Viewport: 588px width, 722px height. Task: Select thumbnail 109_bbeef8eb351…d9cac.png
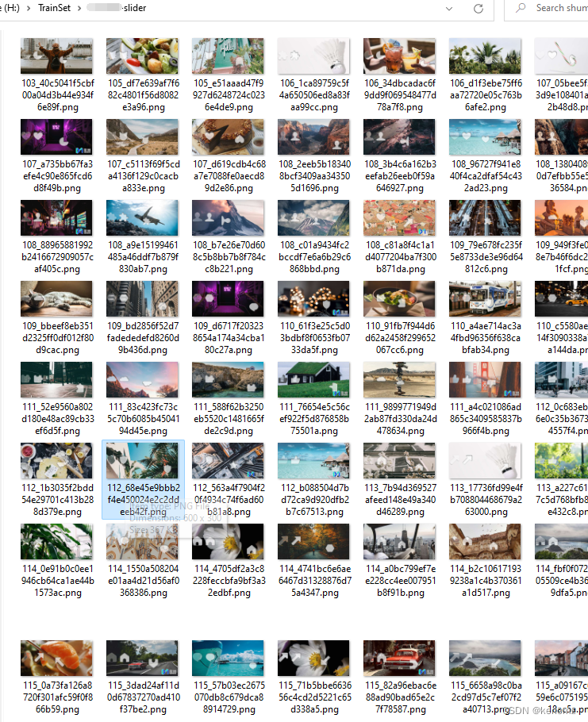[56, 299]
